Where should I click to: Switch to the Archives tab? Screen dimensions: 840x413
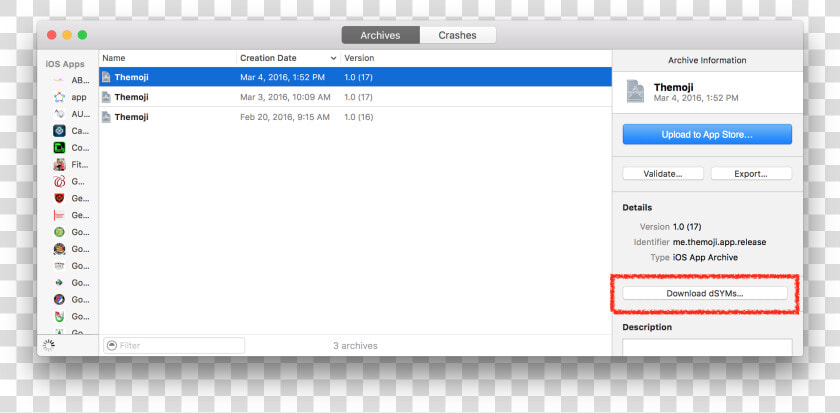pos(380,35)
